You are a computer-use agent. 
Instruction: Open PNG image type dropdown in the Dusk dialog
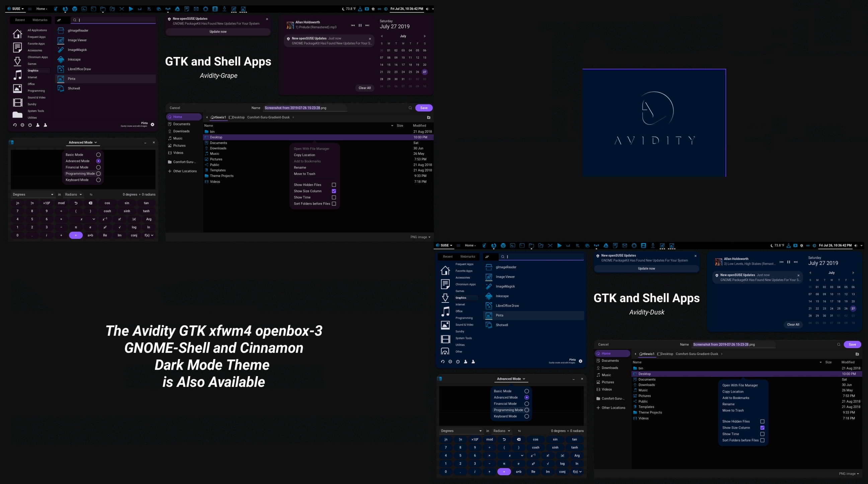coord(849,474)
